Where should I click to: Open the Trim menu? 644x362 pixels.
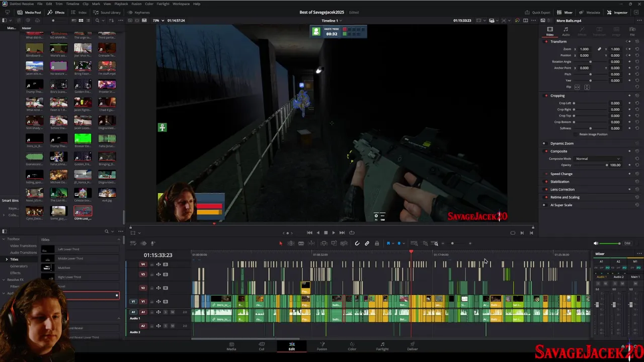[x=59, y=4]
